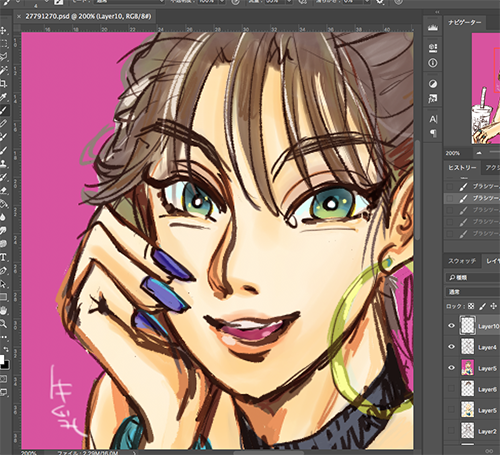Select the Smudge finger tool

tap(4, 230)
